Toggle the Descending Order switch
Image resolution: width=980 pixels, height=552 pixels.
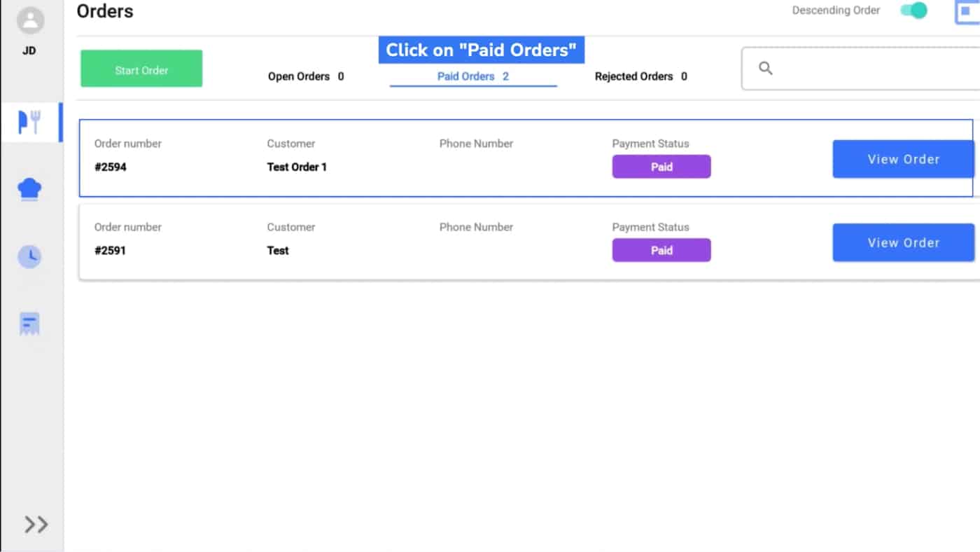tap(913, 11)
